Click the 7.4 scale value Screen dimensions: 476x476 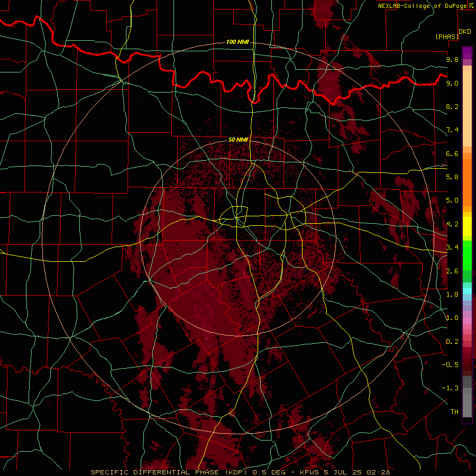pos(452,130)
